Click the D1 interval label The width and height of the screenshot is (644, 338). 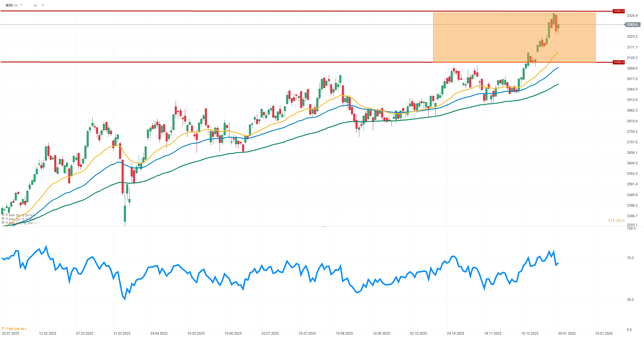[36, 5]
